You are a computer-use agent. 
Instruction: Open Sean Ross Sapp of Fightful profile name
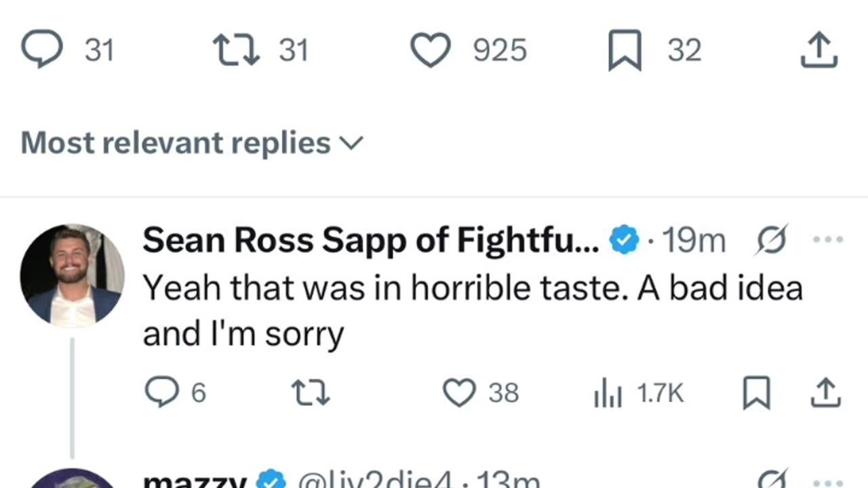[x=371, y=241]
